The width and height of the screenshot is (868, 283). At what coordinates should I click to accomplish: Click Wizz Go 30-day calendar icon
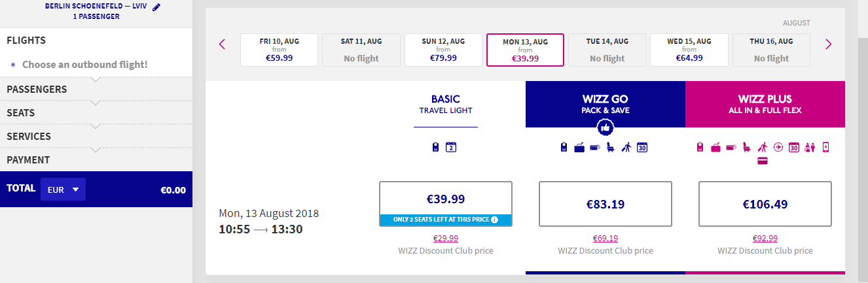pos(642,148)
